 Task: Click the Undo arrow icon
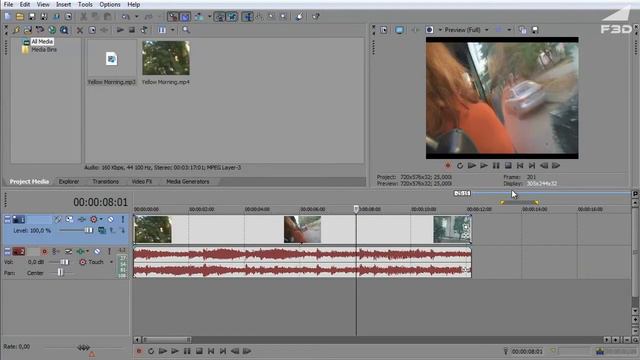coord(126,17)
